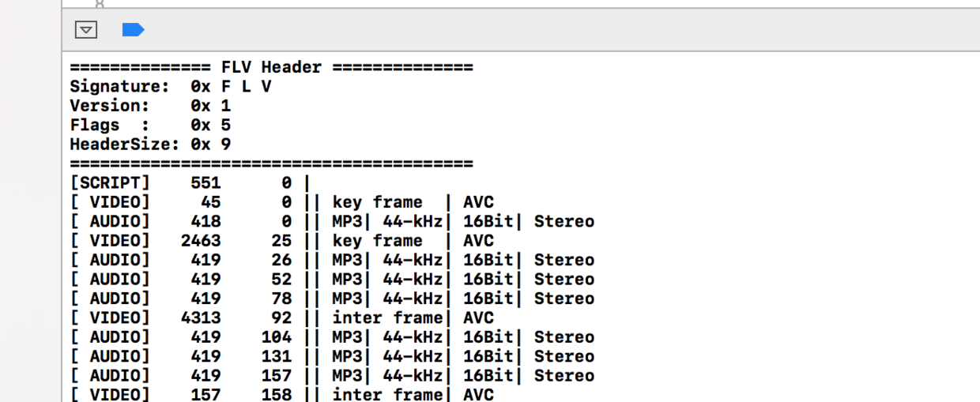The image size is (980, 402).
Task: Select the VIDEO 2463 key frame row
Action: pyautogui.click(x=281, y=241)
